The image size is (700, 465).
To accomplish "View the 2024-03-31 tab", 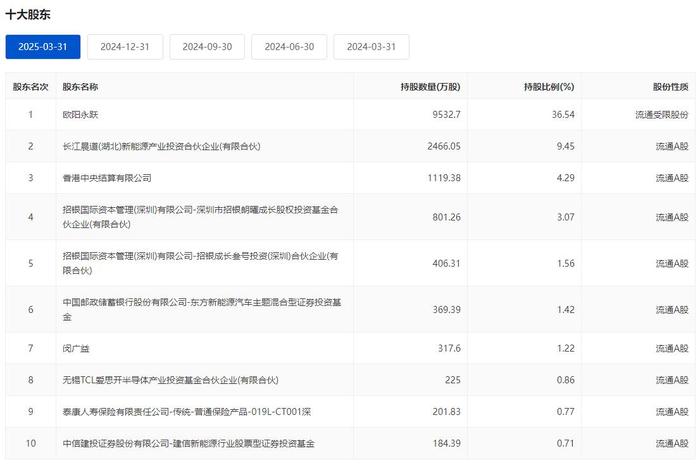I will coord(371,47).
